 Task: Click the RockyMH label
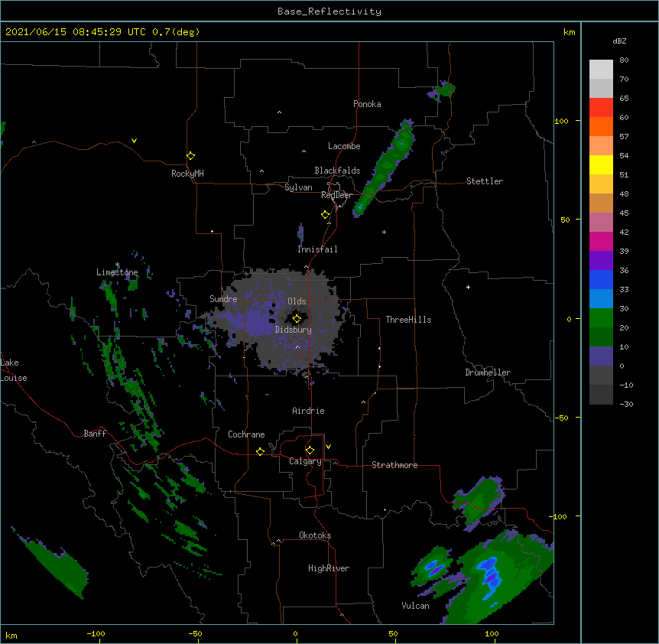pos(187,174)
